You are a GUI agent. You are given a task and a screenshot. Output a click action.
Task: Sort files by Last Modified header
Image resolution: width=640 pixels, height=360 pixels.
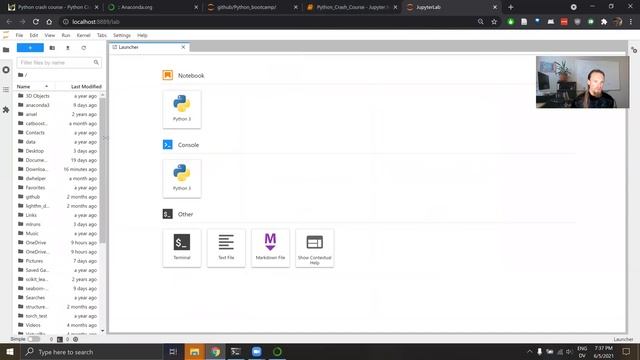pos(86,87)
